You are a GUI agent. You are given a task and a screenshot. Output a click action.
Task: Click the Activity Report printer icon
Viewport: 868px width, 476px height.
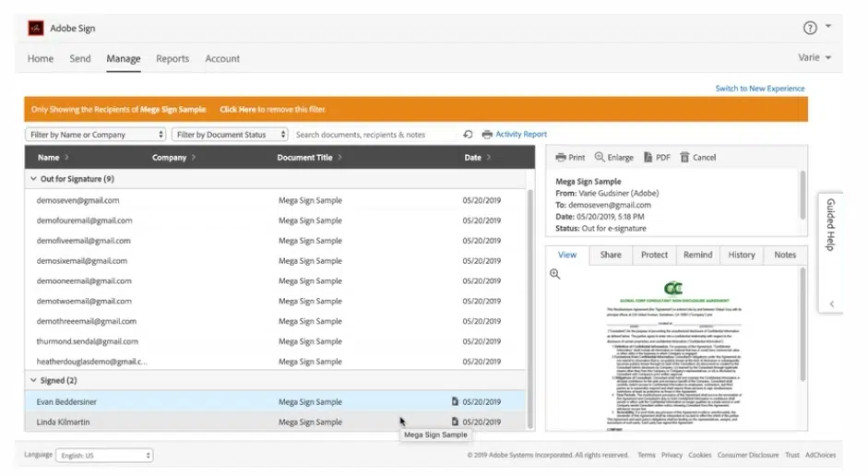(x=487, y=135)
